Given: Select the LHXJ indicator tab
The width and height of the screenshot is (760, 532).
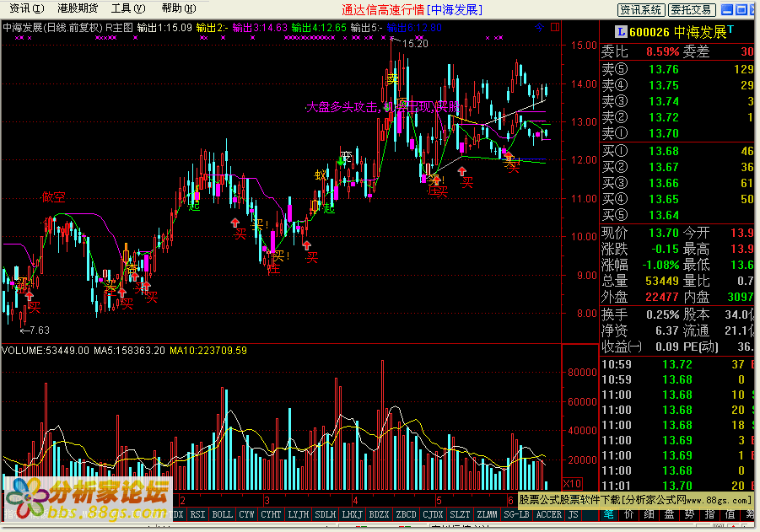Looking at the screenshot, I should coord(352,514).
